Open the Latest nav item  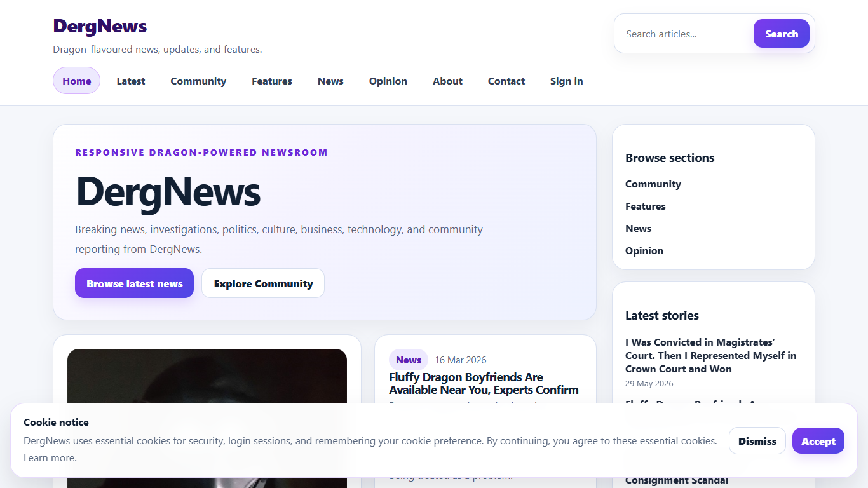(131, 81)
